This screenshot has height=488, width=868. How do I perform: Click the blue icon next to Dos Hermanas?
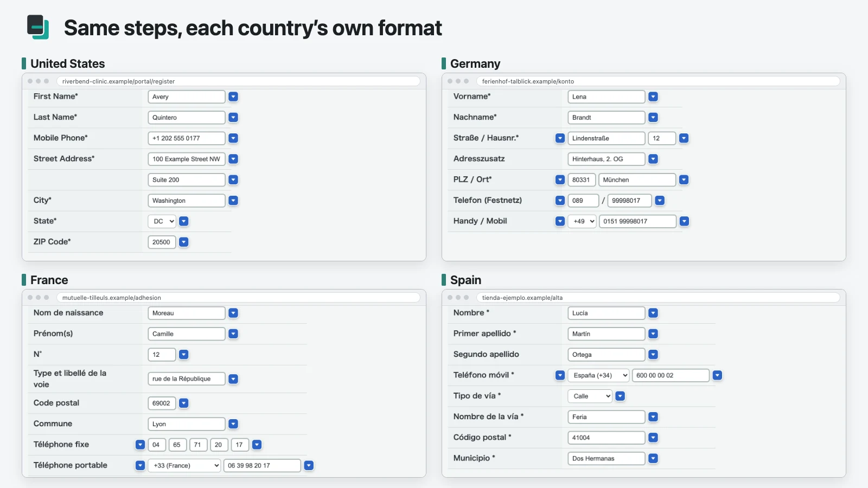pyautogui.click(x=653, y=458)
